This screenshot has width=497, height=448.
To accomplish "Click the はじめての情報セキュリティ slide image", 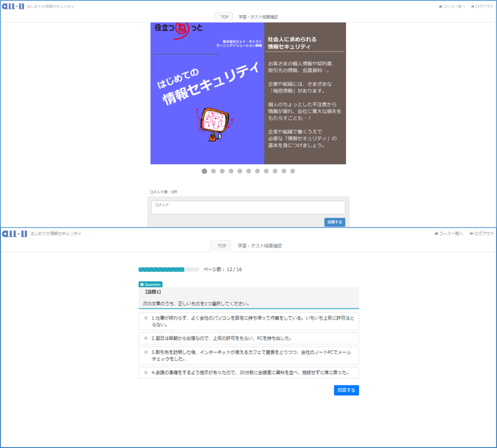I will pyautogui.click(x=248, y=94).
